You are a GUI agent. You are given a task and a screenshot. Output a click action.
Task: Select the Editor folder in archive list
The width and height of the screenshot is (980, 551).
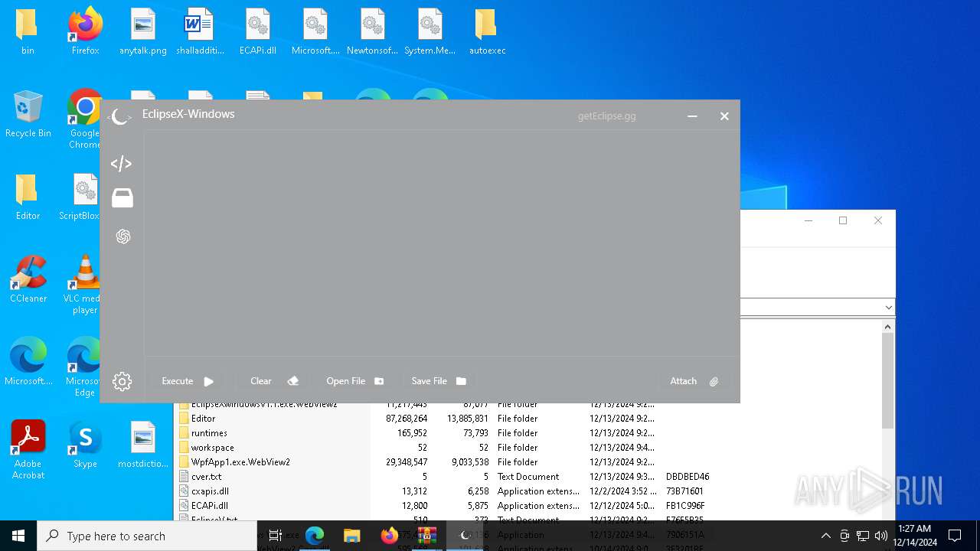[204, 419]
